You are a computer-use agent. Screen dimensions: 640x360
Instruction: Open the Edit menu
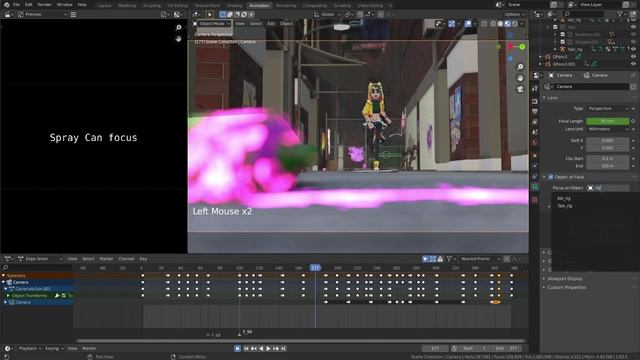(29, 5)
